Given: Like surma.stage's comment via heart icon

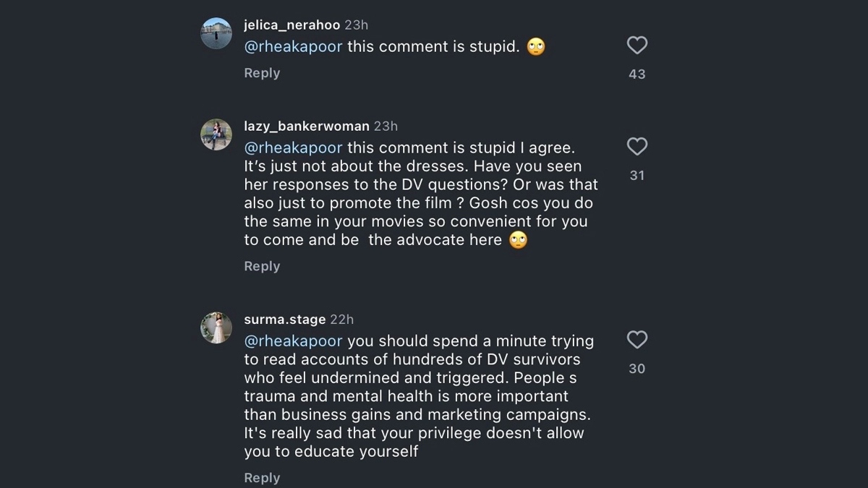Looking at the screenshot, I should [637, 340].
